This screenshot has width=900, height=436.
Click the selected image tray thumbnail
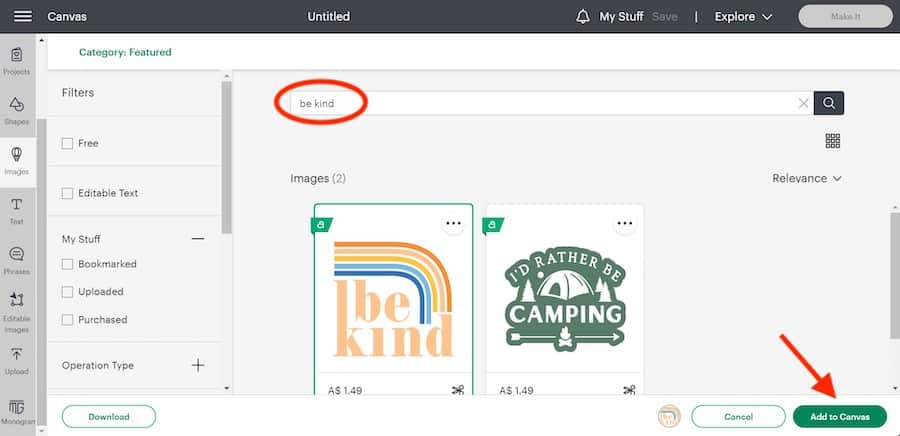point(669,416)
